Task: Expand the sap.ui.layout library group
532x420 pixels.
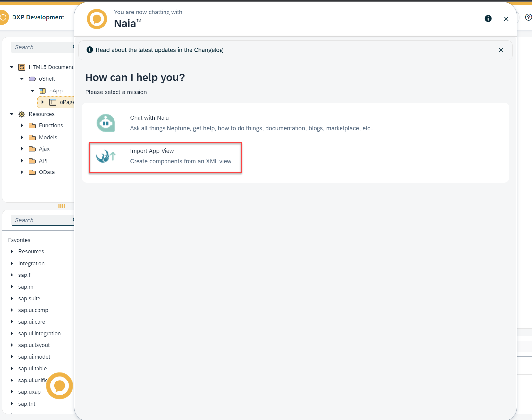Action: 12,345
